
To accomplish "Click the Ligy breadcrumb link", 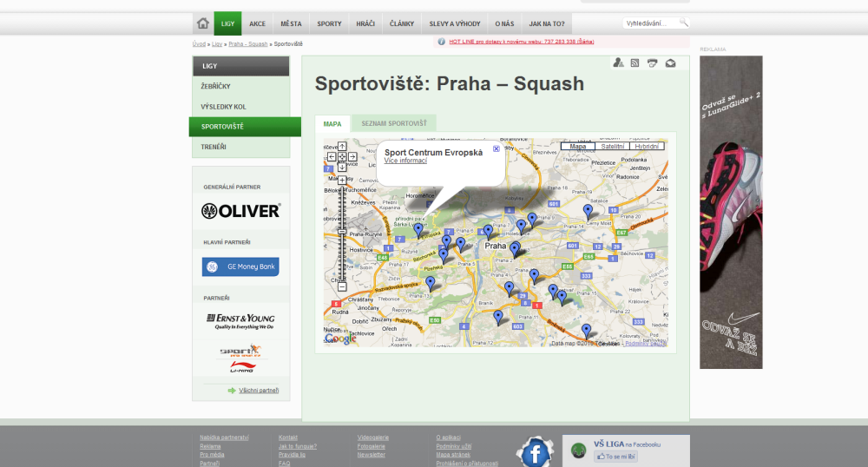I will [217, 43].
